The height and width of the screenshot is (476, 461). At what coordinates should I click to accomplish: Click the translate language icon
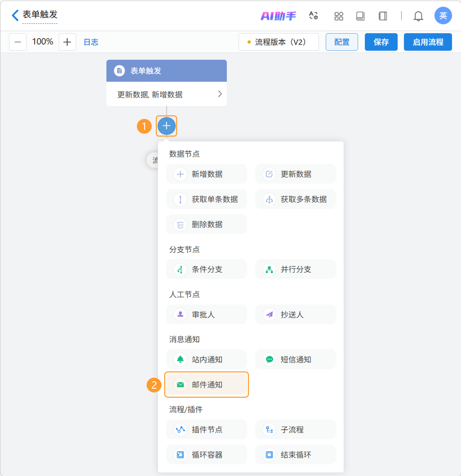point(313,16)
